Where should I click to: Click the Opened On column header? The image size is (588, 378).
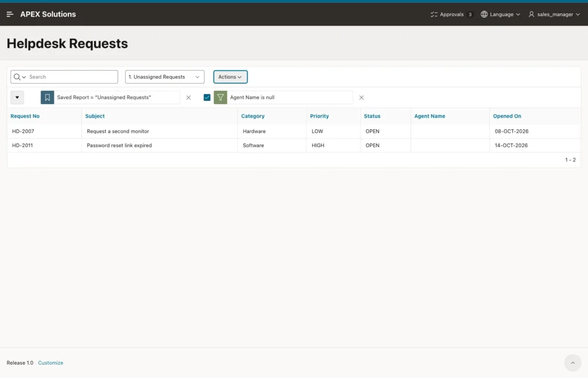click(x=507, y=116)
